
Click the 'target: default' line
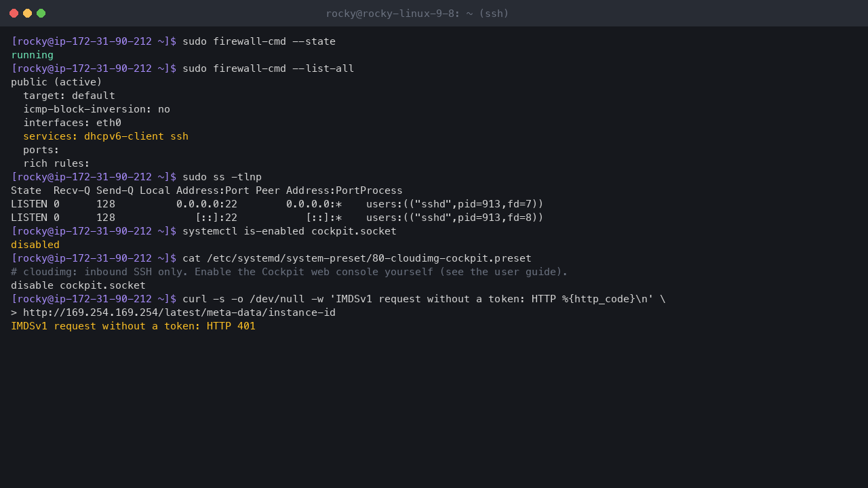tap(69, 96)
